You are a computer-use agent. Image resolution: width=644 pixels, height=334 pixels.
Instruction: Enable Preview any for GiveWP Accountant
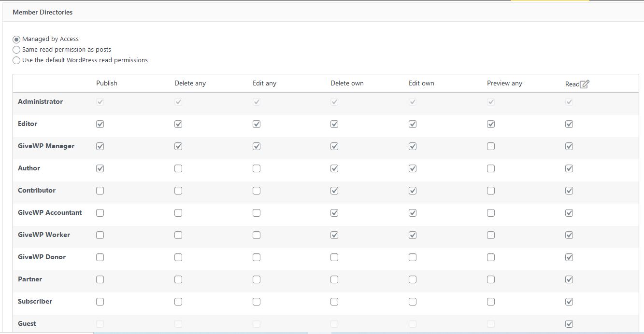click(x=491, y=213)
